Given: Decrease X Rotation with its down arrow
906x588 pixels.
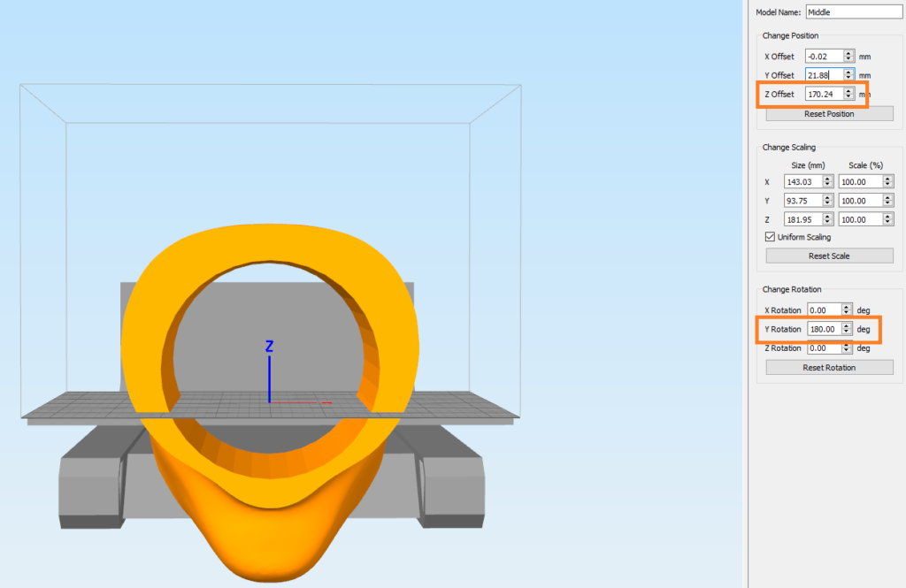Looking at the screenshot, I should tap(847, 314).
